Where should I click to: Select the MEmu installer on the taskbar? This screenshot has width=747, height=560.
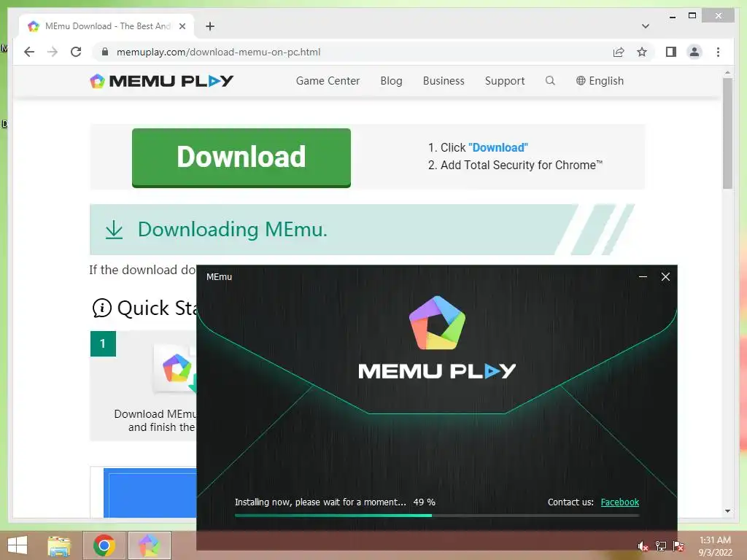pos(149,545)
